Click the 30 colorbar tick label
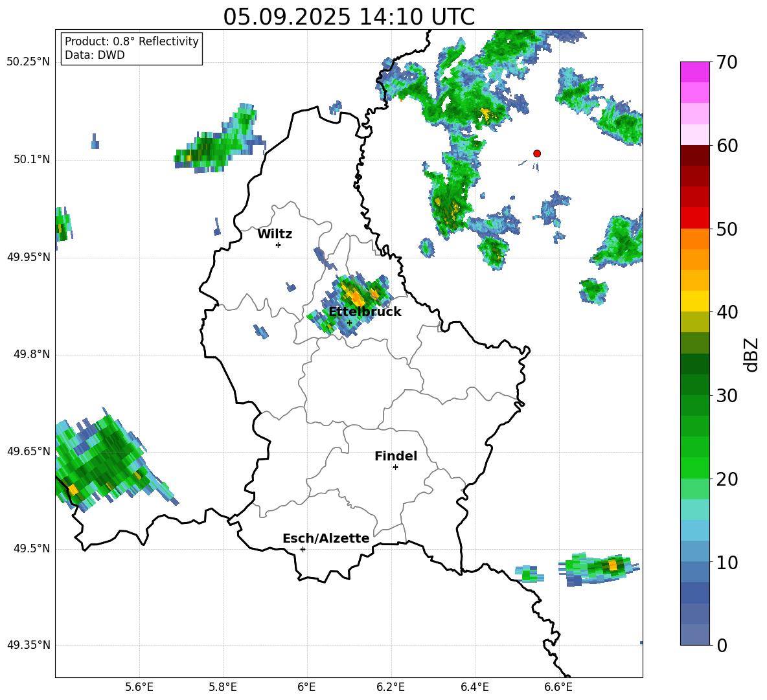Image resolution: width=767 pixels, height=700 pixels. point(727,396)
